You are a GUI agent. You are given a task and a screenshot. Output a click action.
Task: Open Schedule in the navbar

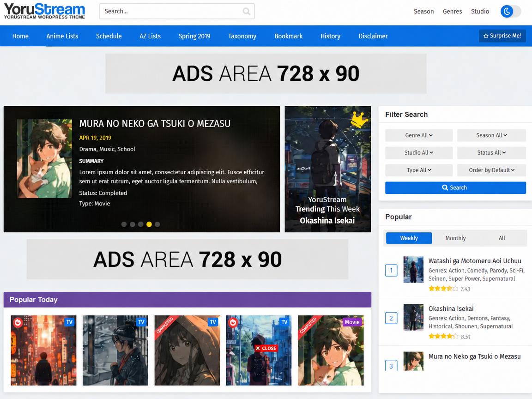pyautogui.click(x=109, y=36)
